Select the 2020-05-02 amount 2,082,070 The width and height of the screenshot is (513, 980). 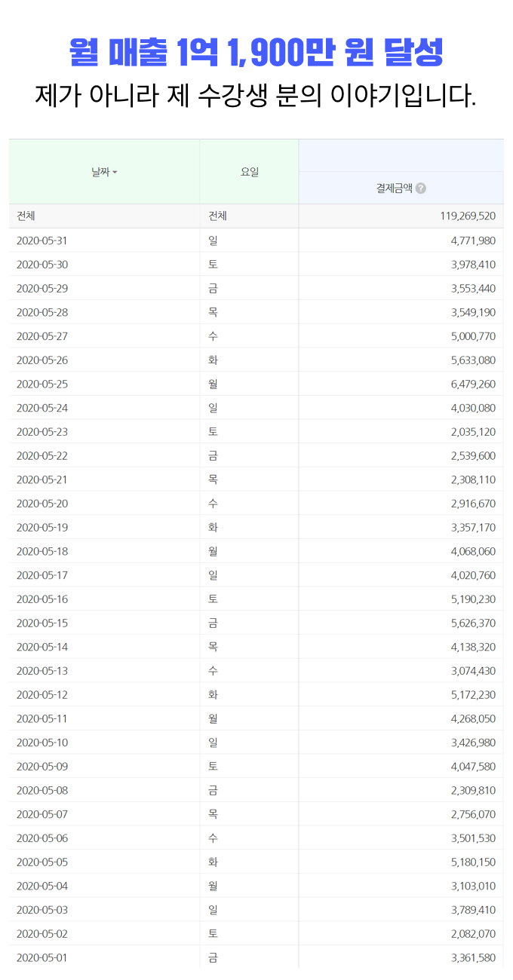473,933
